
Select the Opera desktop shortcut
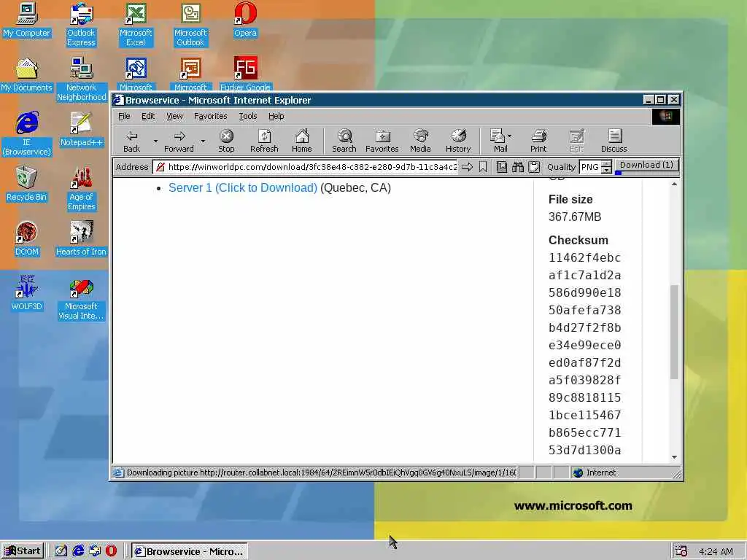coord(245,20)
